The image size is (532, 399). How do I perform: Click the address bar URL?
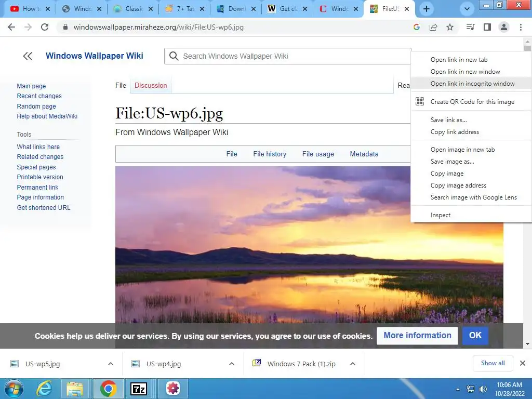pos(158,27)
